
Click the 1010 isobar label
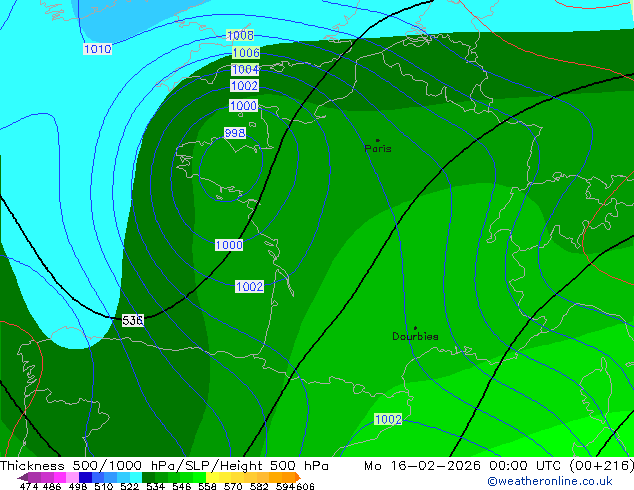(97, 49)
